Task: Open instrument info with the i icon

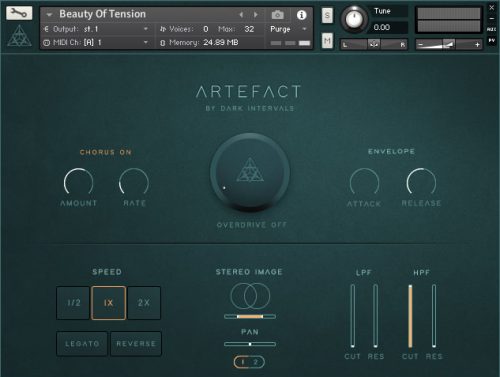Action: (x=301, y=15)
